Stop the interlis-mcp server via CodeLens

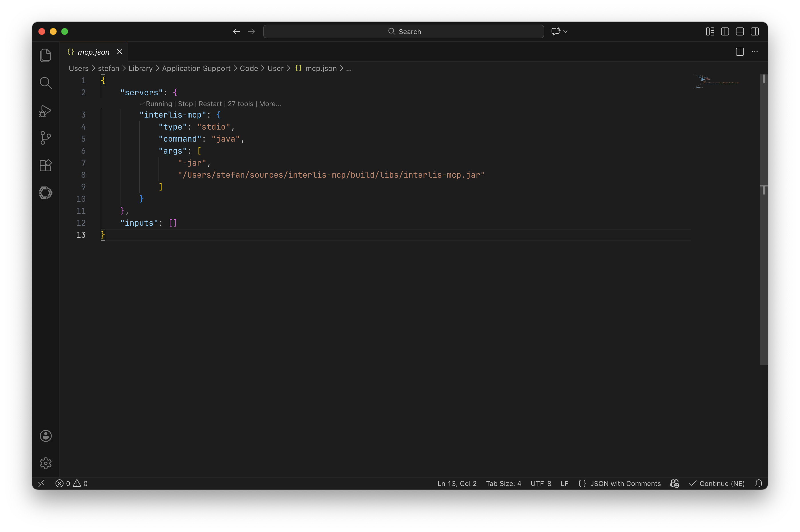click(185, 104)
